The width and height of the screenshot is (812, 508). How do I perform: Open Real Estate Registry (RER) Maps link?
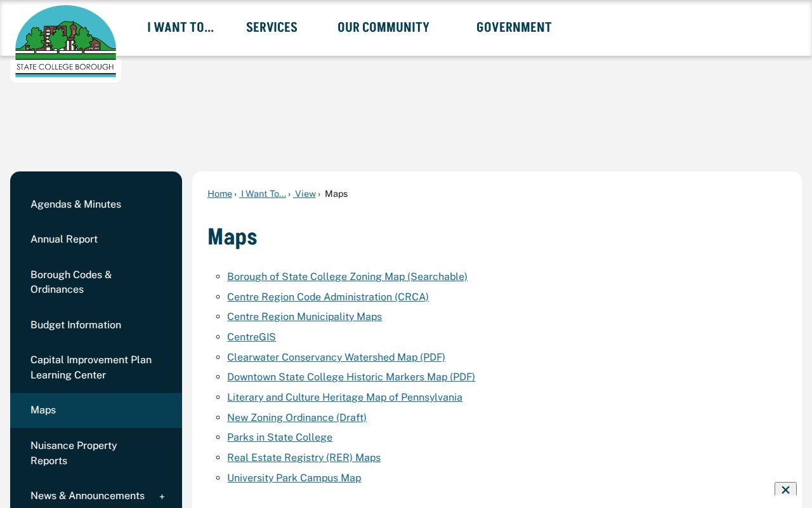point(304,458)
